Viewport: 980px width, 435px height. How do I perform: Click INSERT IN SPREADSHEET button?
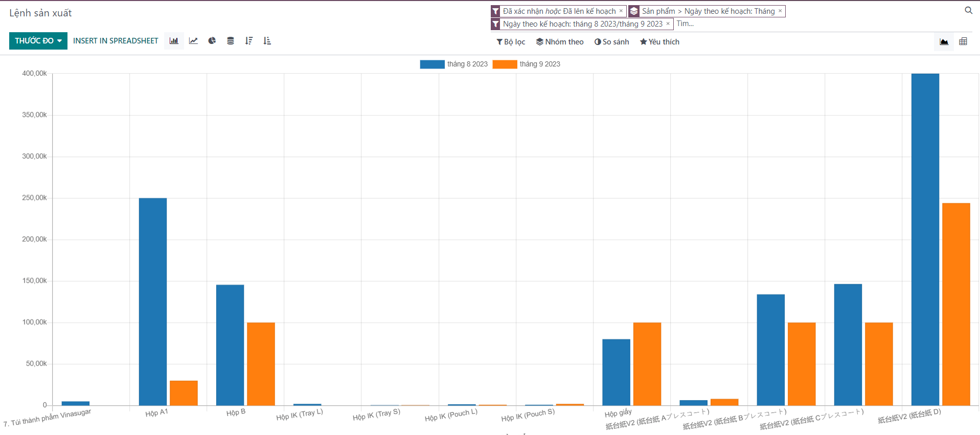pos(116,41)
